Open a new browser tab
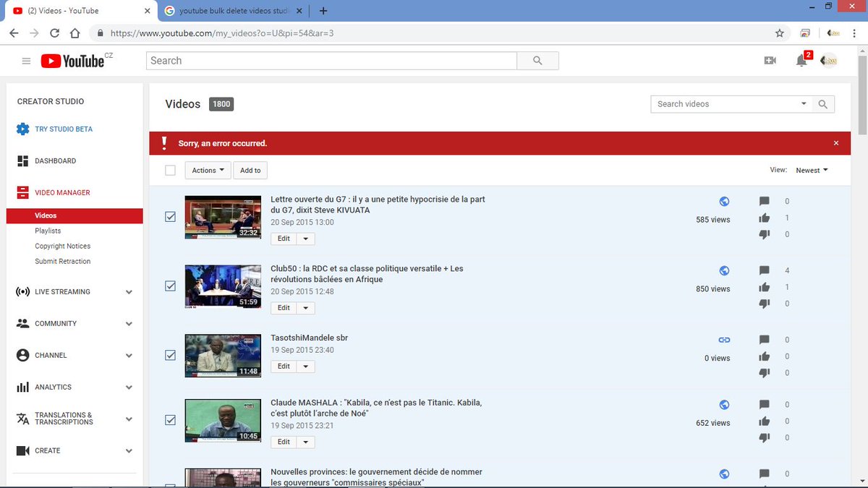The height and width of the screenshot is (488, 868). 323,11
